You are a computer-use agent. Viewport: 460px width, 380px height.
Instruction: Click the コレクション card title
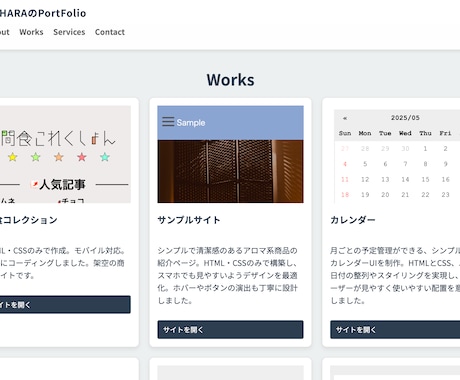coord(29,220)
